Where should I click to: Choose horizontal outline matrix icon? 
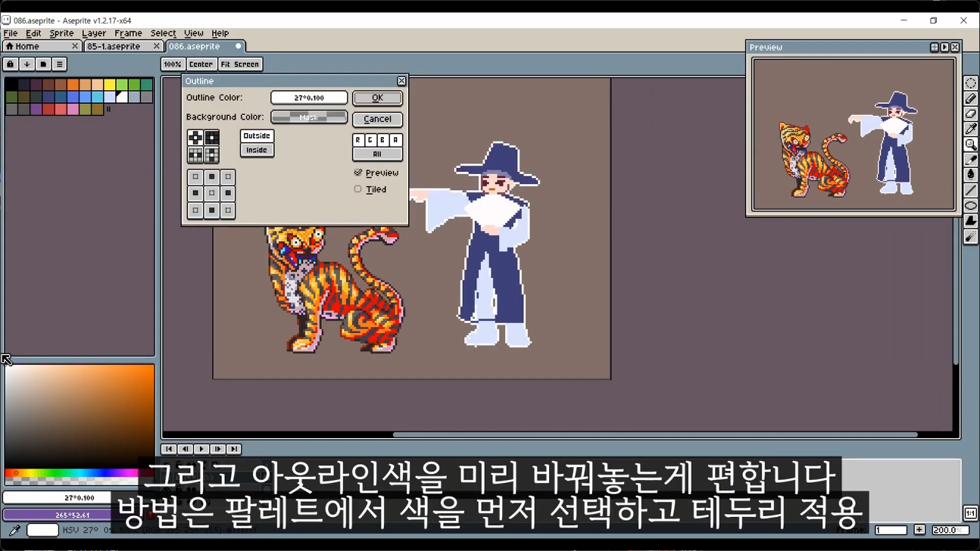195,154
